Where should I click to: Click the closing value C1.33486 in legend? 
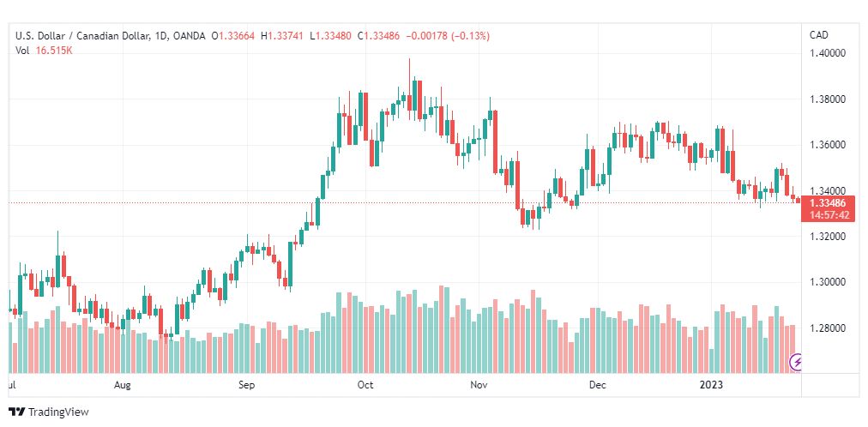tap(378, 37)
